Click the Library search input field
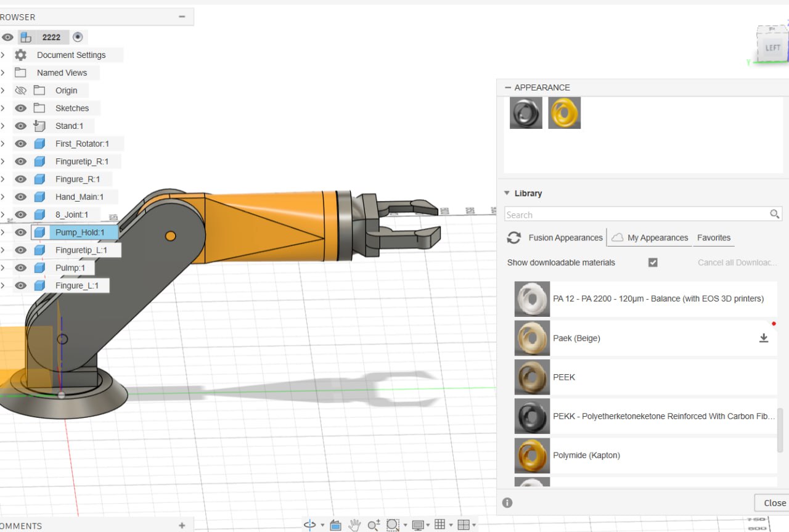Screen dimensions: 789x532 tap(637, 215)
